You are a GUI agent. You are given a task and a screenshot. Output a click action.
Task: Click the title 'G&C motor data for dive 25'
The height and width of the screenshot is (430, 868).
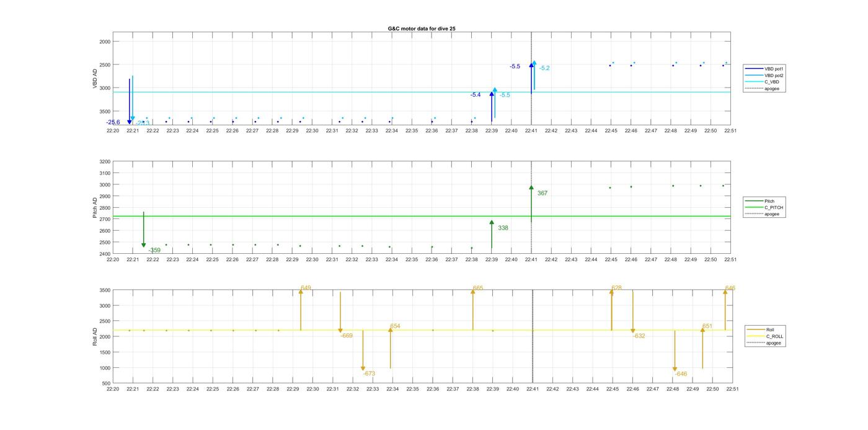[x=422, y=29]
